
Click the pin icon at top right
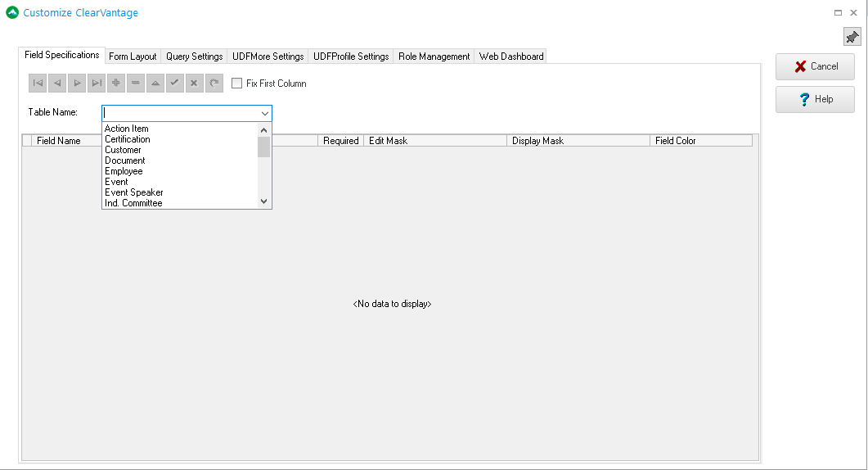(x=852, y=37)
